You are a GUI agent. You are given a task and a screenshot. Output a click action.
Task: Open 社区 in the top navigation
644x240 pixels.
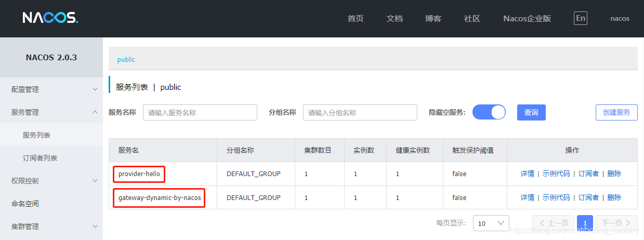click(x=472, y=18)
